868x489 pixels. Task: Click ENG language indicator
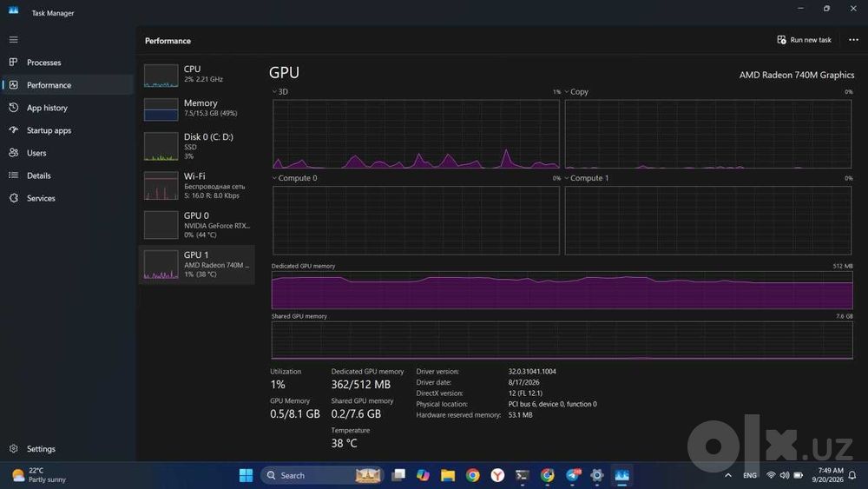750,475
